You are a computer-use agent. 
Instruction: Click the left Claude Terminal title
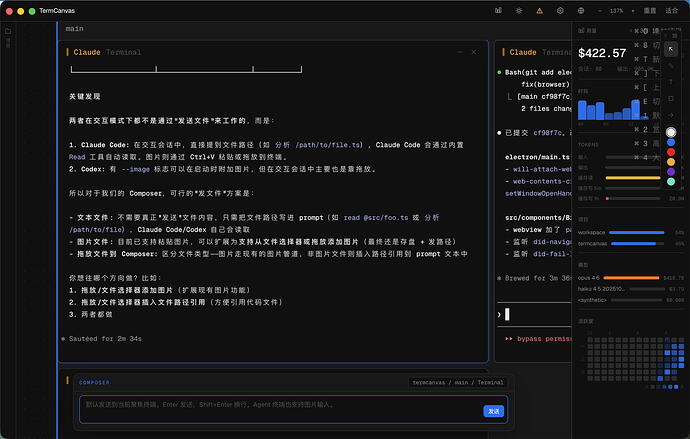[107, 52]
